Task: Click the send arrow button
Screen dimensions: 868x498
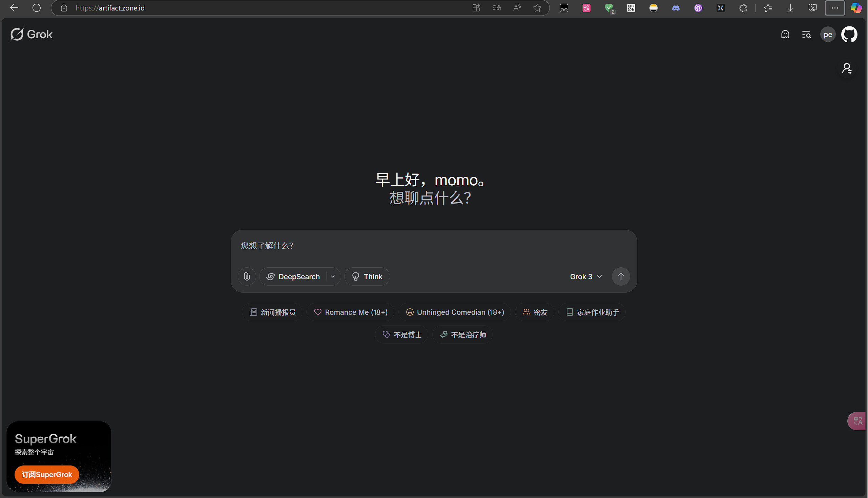Action: tap(620, 276)
